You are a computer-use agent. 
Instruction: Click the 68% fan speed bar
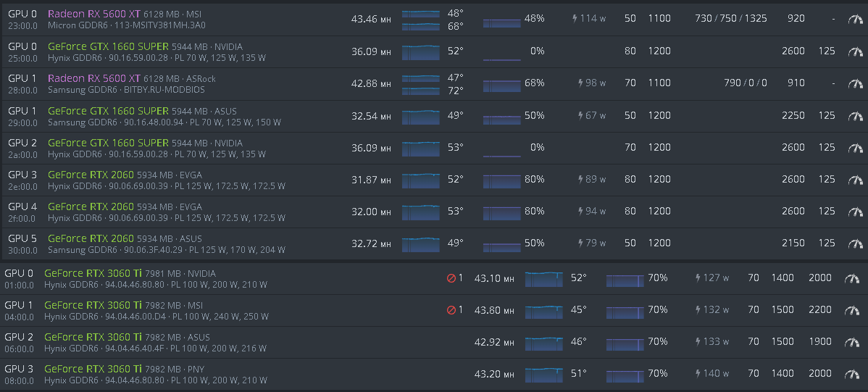tap(501, 84)
